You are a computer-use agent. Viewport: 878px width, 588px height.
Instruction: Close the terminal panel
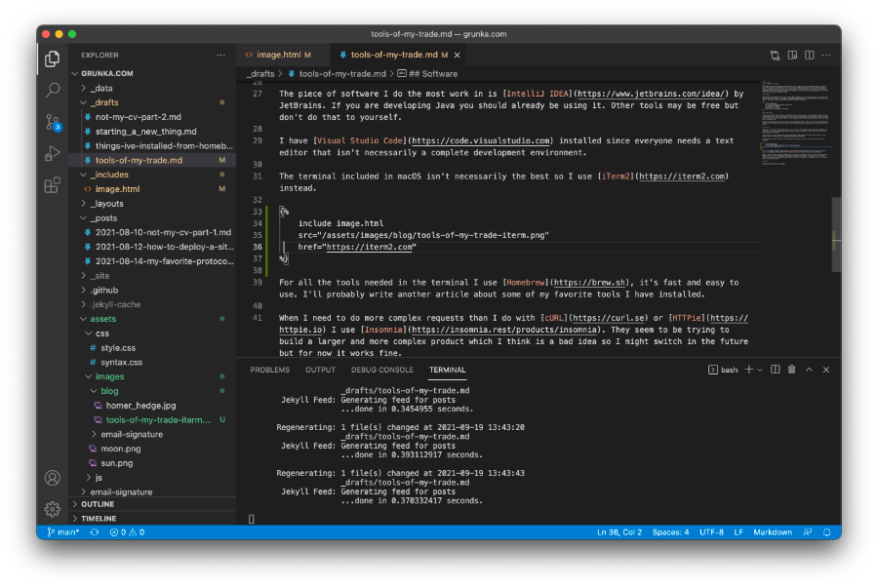(x=826, y=370)
